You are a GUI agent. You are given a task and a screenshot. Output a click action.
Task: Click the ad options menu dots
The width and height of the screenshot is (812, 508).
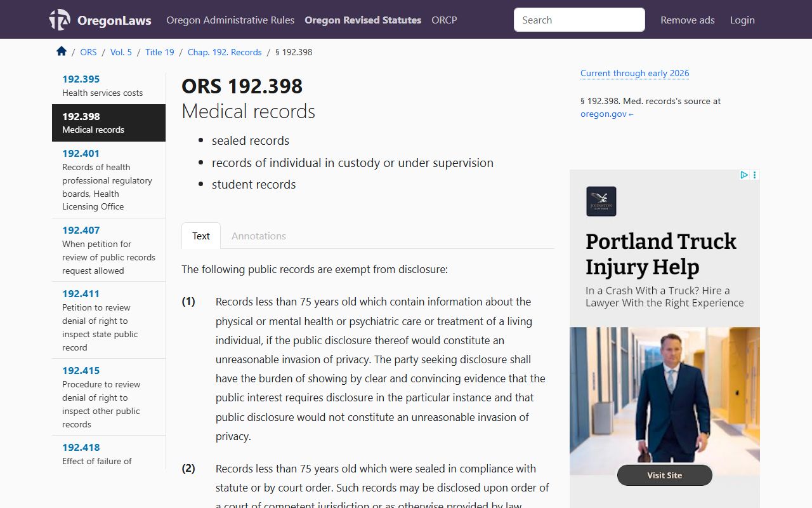click(755, 175)
